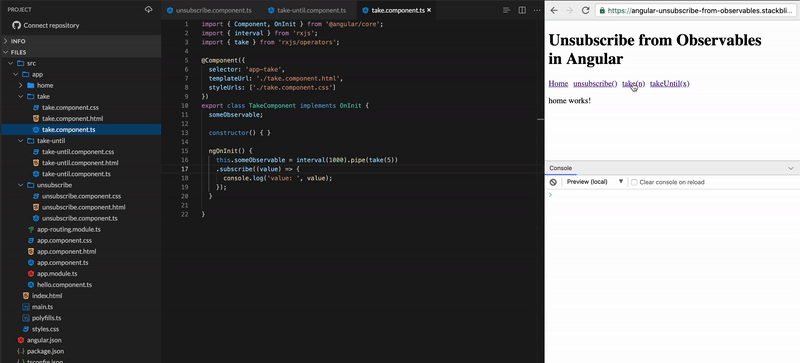Open take-until.component.html file
This screenshot has height=363, width=800.
(80, 163)
